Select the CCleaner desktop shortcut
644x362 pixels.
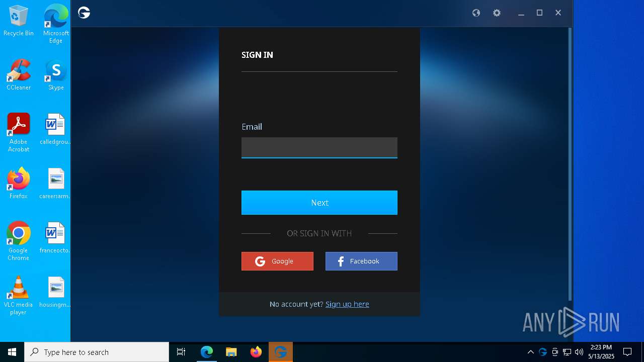19,75
